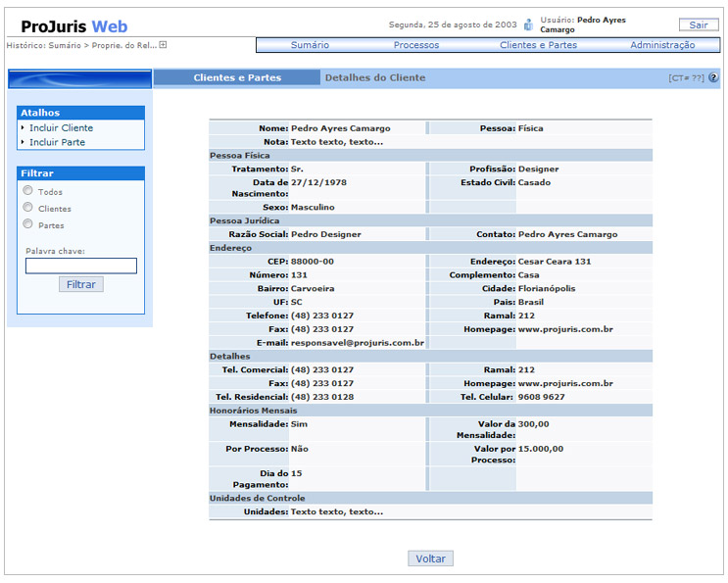
Task: Expand the Histórico breadcrumb plus icon
Action: coord(164,45)
